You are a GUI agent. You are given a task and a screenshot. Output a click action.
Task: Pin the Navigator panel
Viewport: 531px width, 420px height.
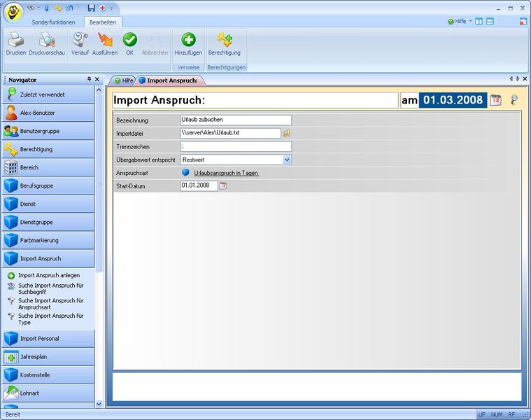click(89, 80)
